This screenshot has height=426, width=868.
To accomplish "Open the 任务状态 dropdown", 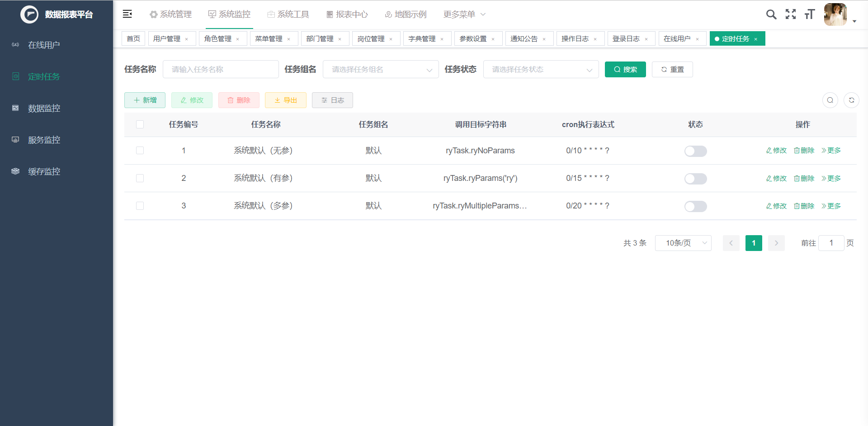I will (541, 69).
